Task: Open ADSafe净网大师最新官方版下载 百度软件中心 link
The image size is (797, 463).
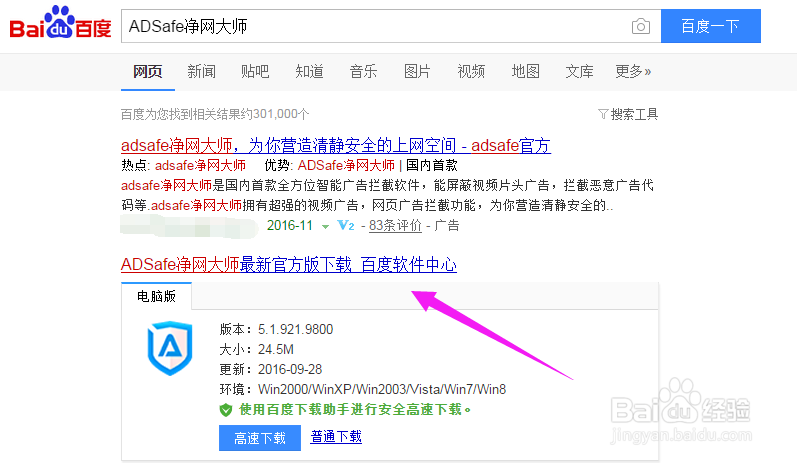Action: click(x=289, y=264)
